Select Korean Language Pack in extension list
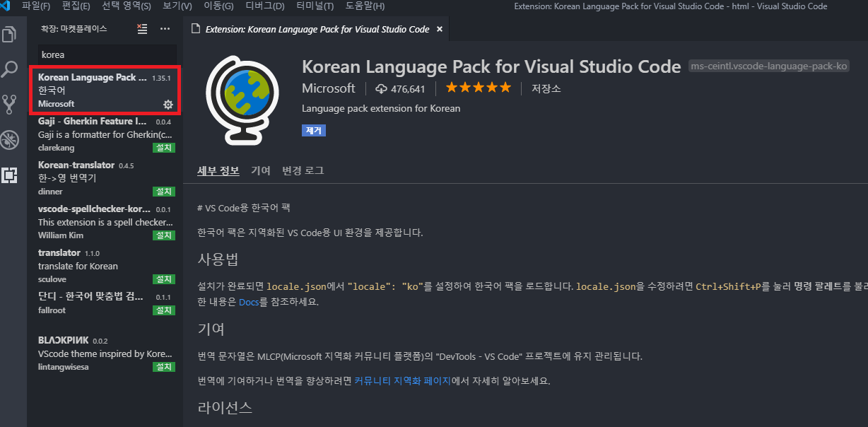This screenshot has height=427, width=868. 105,90
